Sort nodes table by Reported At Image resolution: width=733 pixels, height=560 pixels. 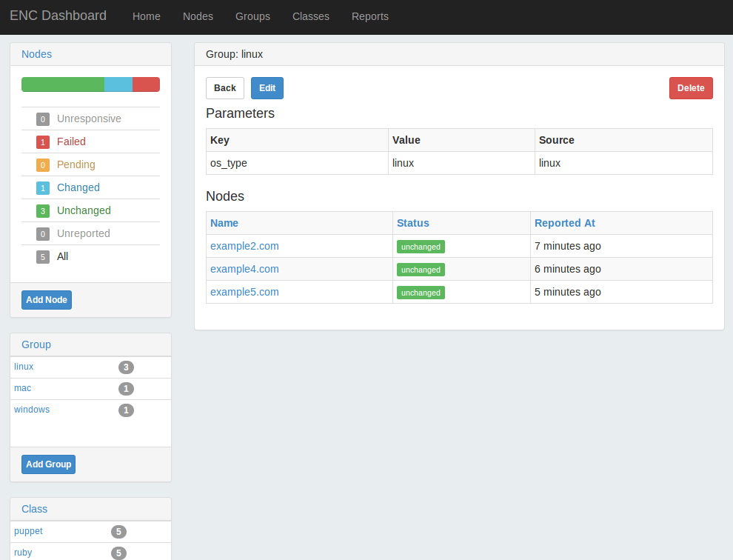point(564,223)
